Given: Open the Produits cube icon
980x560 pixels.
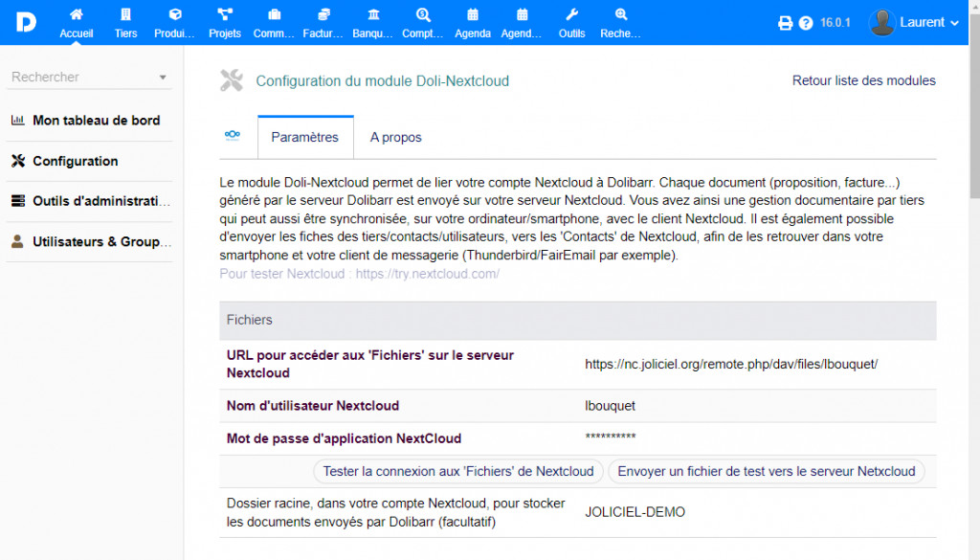Looking at the screenshot, I should (x=175, y=13).
